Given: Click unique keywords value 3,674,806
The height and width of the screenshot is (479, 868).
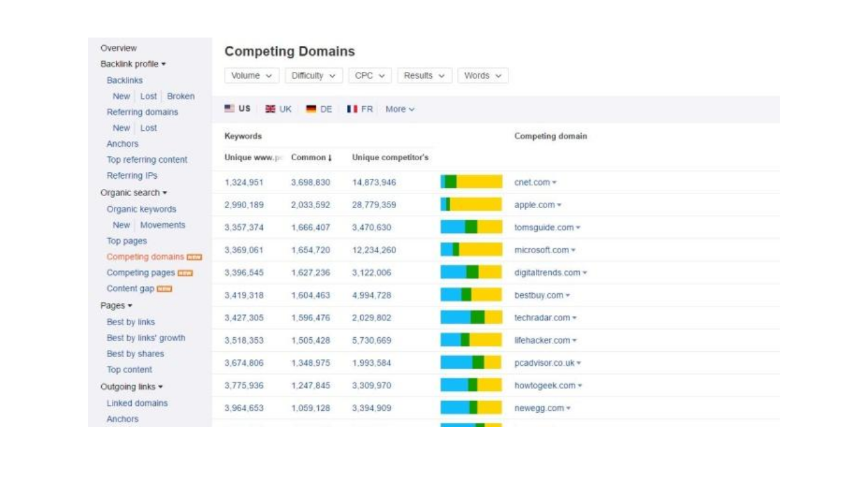Looking at the screenshot, I should (244, 363).
